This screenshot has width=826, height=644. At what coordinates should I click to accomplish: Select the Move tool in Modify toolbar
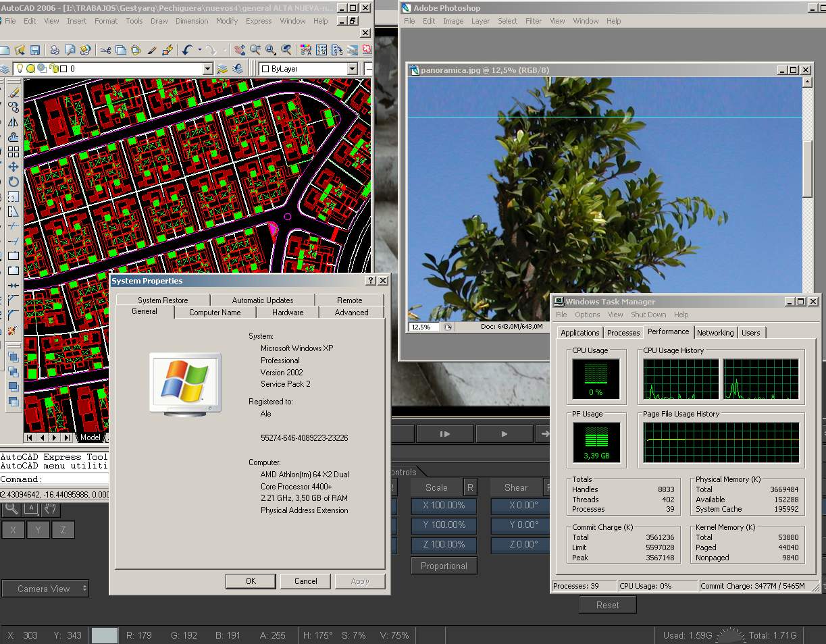(13, 167)
